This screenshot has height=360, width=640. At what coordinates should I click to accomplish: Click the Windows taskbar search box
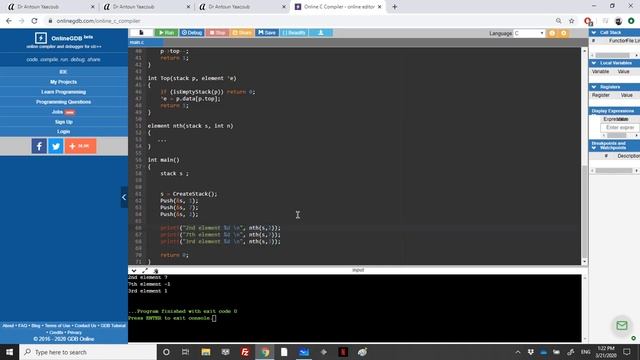point(88,352)
